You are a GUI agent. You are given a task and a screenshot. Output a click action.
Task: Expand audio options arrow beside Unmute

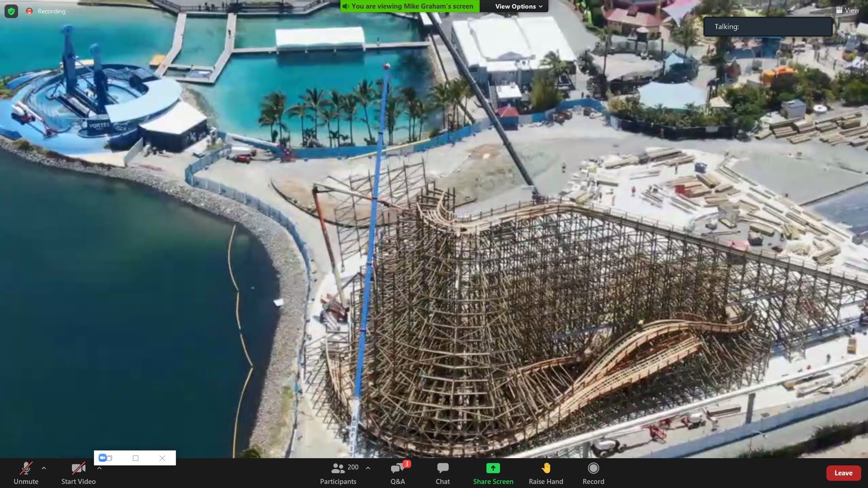point(44,468)
